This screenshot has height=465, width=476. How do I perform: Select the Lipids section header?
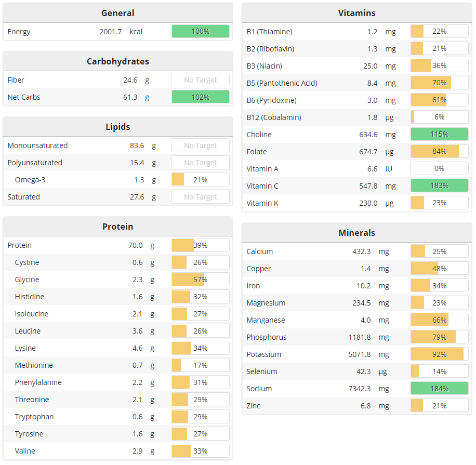tap(118, 127)
